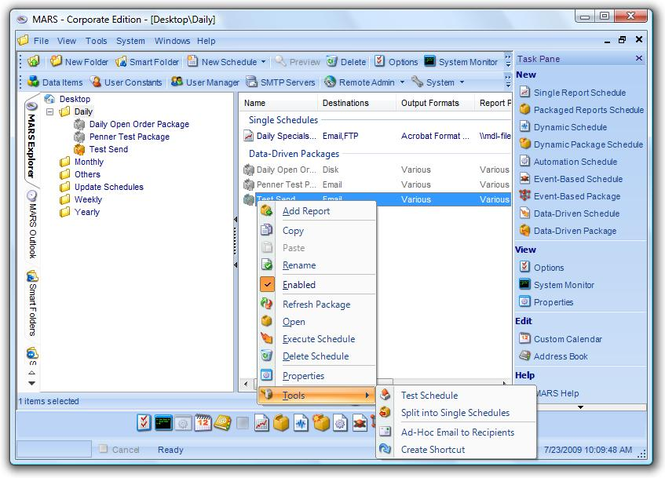This screenshot has height=478, width=665.
Task: Switch to Smart Folders side tab
Action: [x=32, y=303]
